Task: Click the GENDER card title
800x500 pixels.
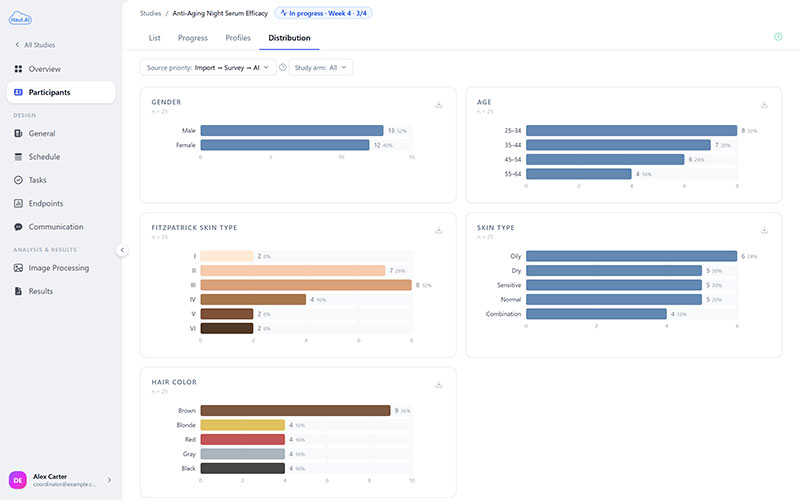Action: (x=166, y=102)
